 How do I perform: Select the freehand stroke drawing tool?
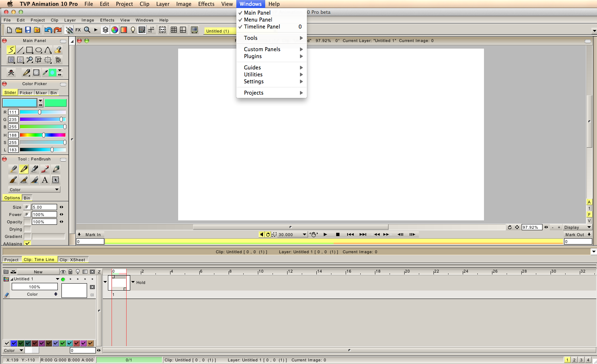11,50
